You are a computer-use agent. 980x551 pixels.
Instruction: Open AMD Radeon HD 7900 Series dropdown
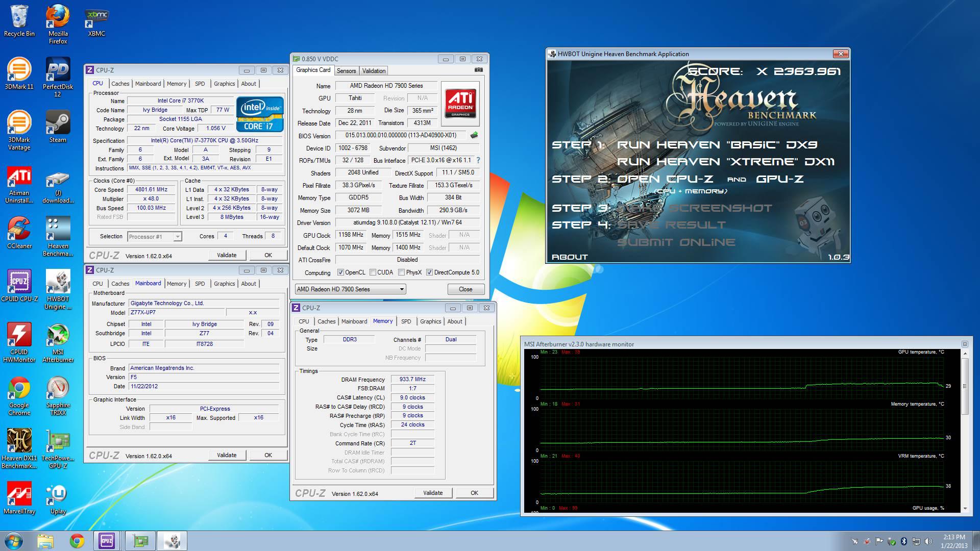pyautogui.click(x=350, y=289)
